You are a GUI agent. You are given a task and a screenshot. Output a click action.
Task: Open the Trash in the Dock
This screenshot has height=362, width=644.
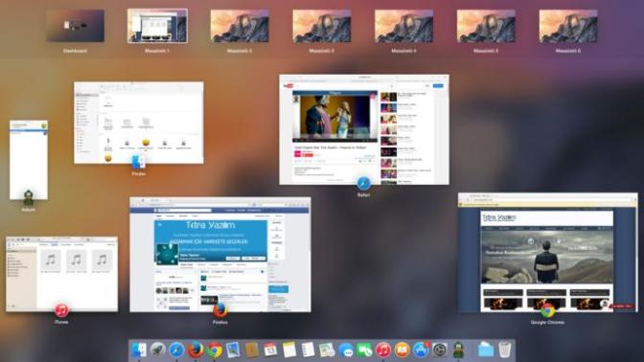(504, 351)
